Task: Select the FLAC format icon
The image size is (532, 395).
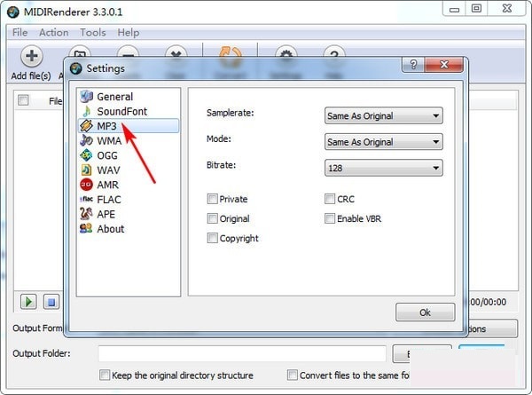Action: click(86, 199)
